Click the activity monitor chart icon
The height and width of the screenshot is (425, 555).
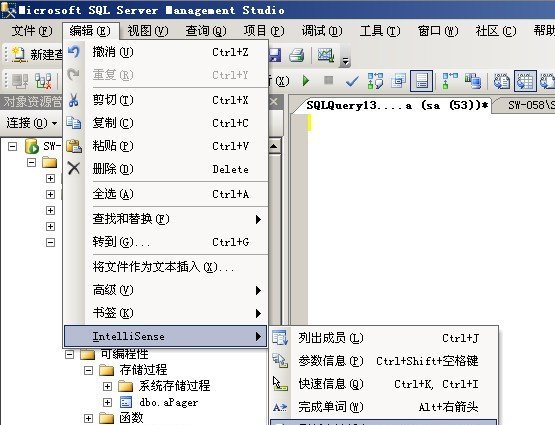click(x=326, y=55)
